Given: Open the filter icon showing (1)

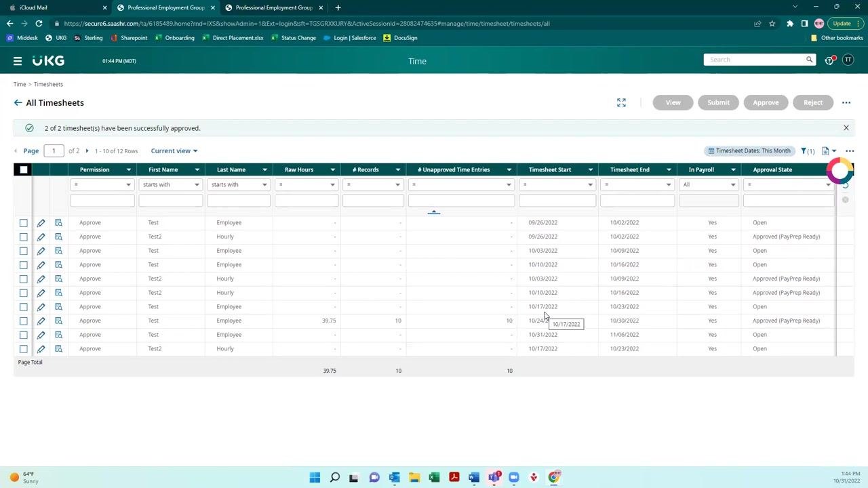Looking at the screenshot, I should pos(808,151).
